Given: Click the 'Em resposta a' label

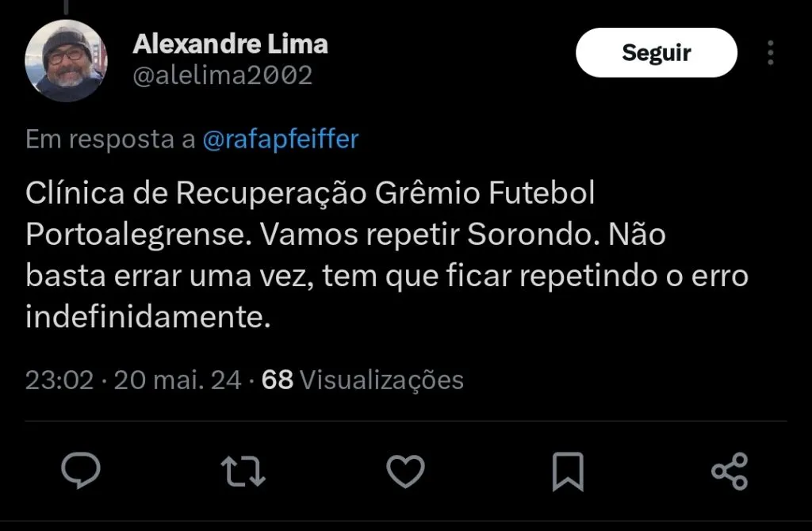Looking at the screenshot, I should click(x=110, y=139).
